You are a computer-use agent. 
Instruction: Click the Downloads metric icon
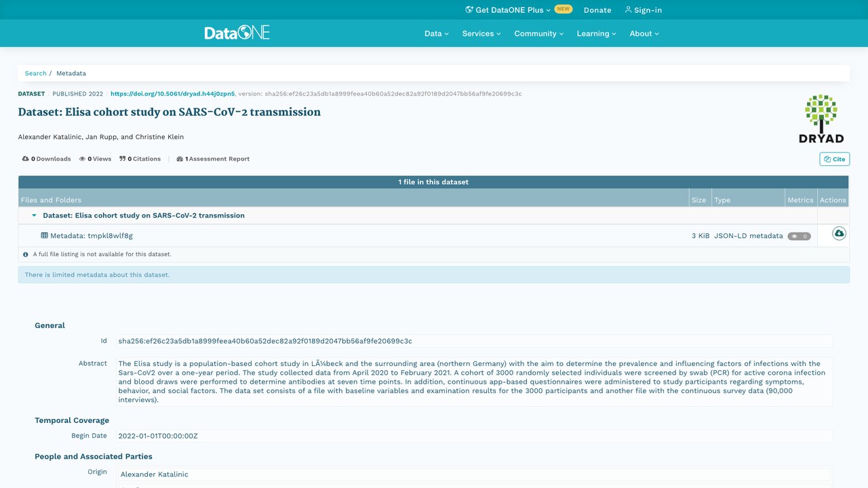[x=26, y=159]
